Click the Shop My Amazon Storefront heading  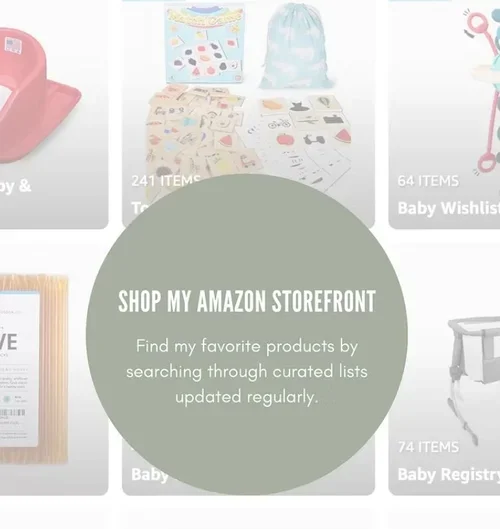coord(247,301)
